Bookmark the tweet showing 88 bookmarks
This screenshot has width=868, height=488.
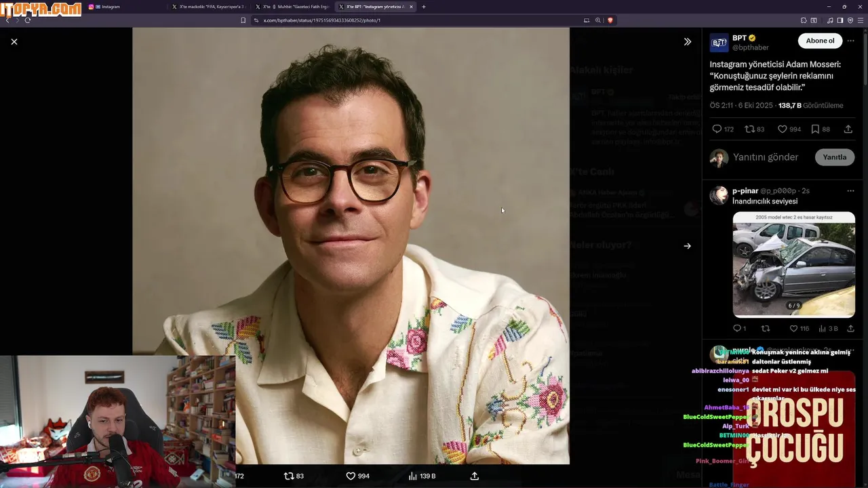821,129
